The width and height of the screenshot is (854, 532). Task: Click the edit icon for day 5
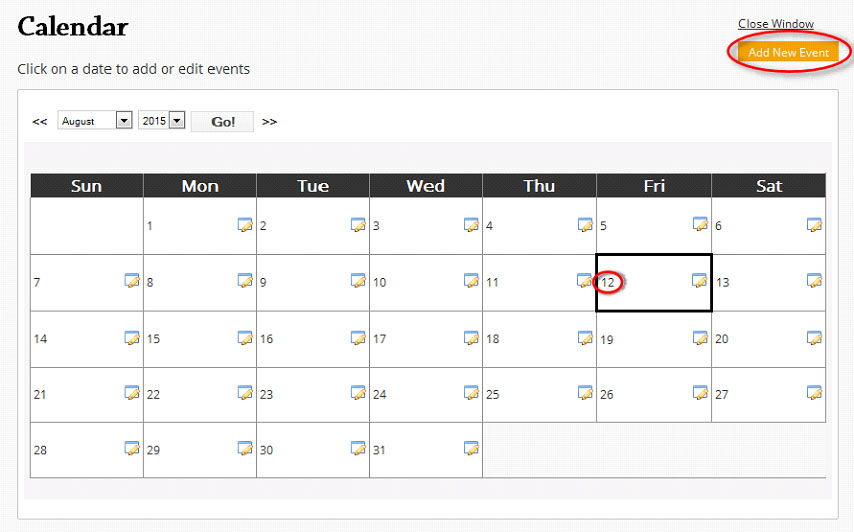coord(700,224)
